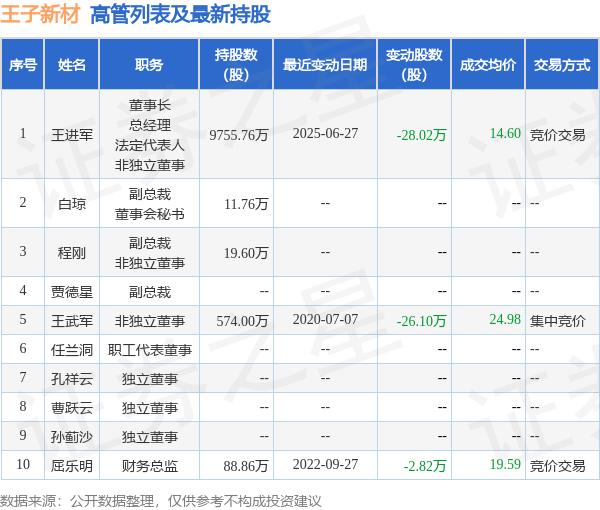Click 独立董事 in 孙蓟沙 row
The height and width of the screenshot is (510, 600).
[x=150, y=437]
